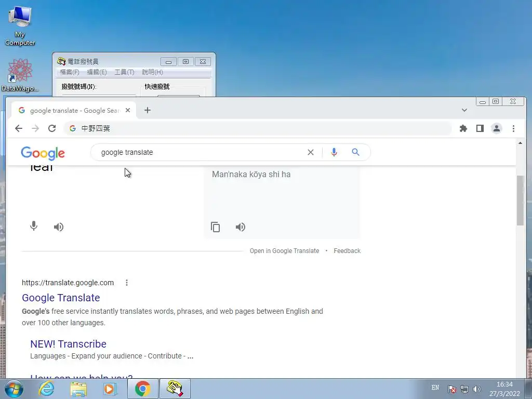
Task: Open 工具(T) menu in the dialer window
Action: click(124, 72)
